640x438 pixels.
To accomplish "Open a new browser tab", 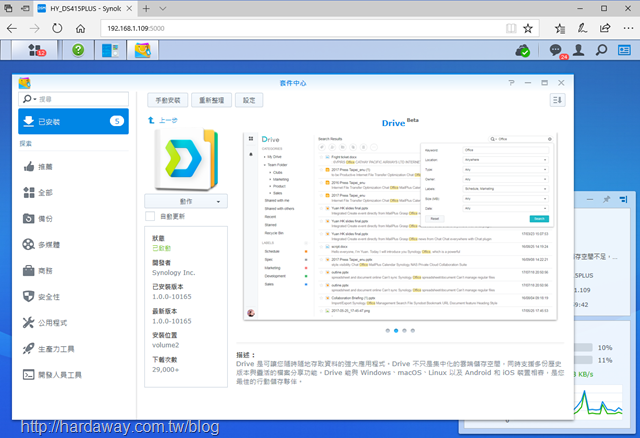I will (x=146, y=9).
